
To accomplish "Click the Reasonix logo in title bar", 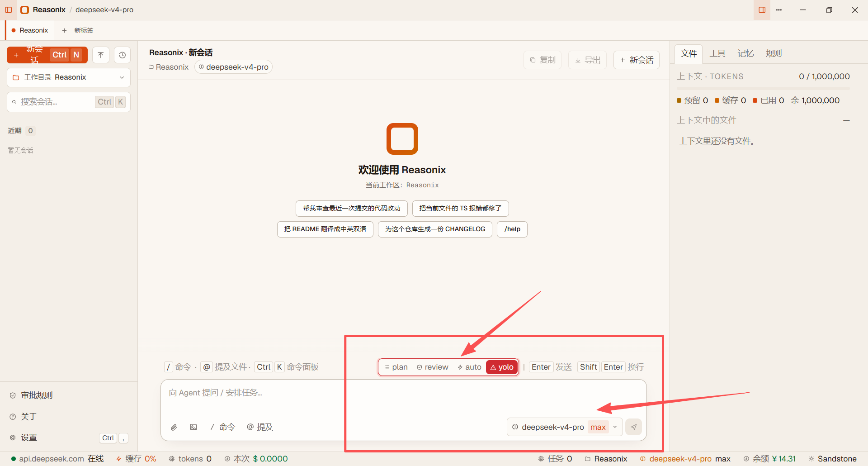I will coord(25,10).
